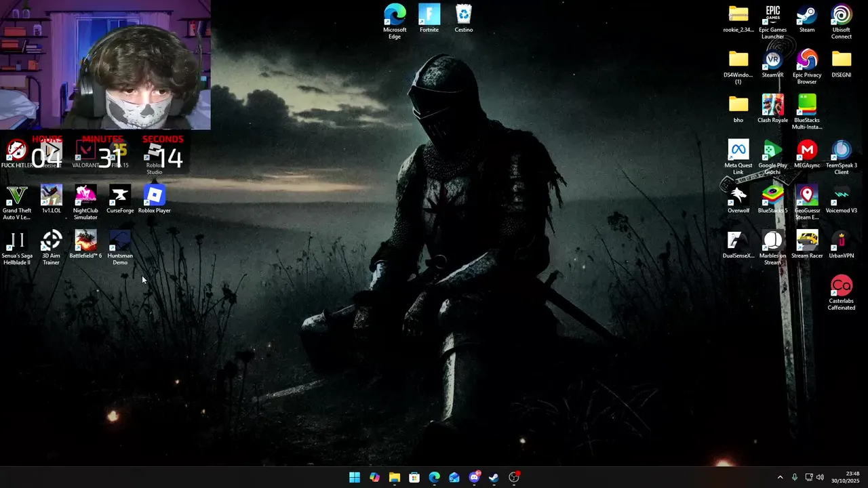The height and width of the screenshot is (488, 868).
Task: Open Google Play Giochi shortcut
Action: (x=773, y=157)
